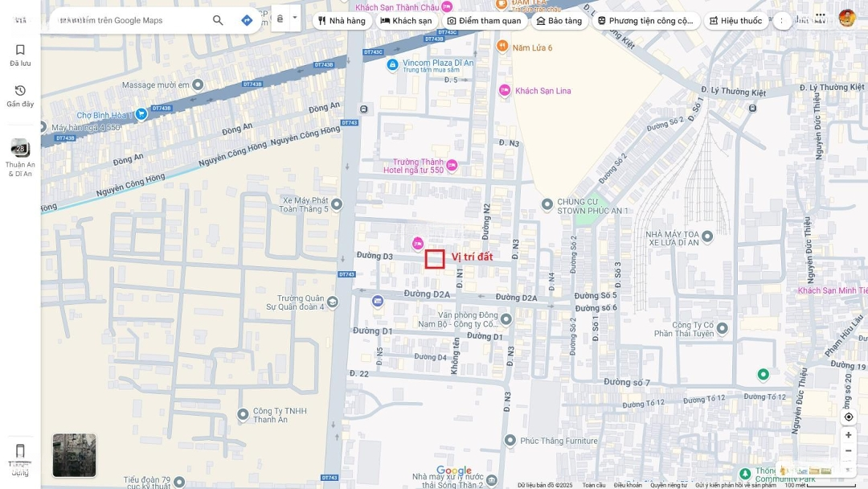The height and width of the screenshot is (489, 868).
Task: Open directions with the blue arrow icon
Action: pos(247,20)
